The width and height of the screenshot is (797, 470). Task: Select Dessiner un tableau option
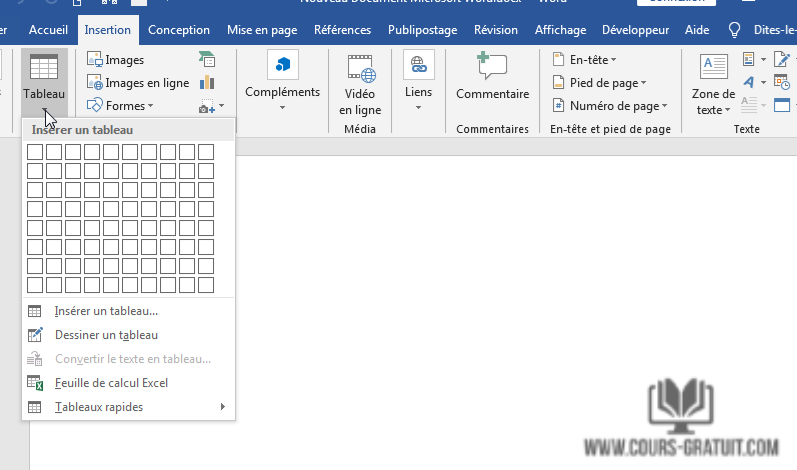[106, 335]
